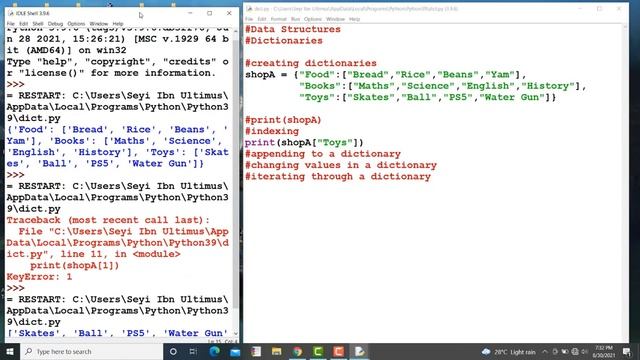Open network status tray icon
The image size is (640, 360).
point(575,351)
